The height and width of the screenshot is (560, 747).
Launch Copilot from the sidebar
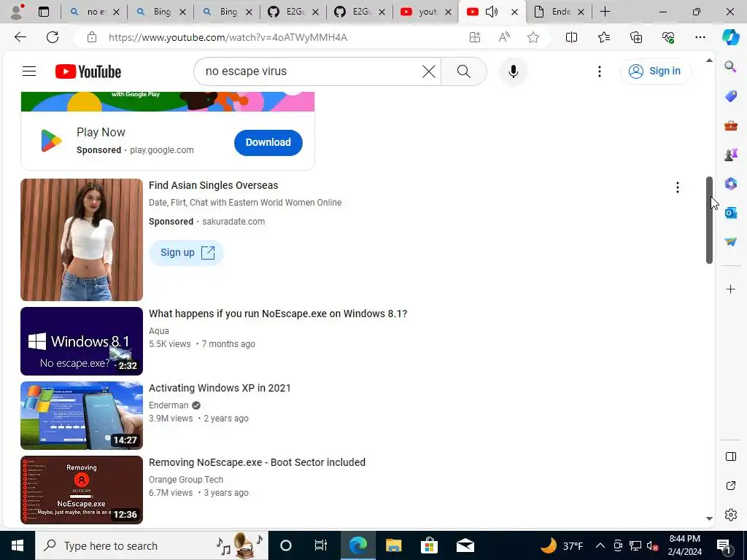pos(730,37)
